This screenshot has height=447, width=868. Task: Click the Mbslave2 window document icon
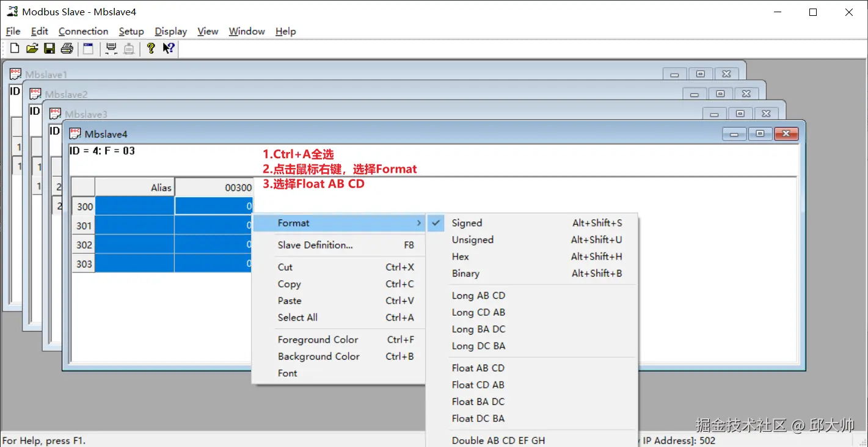(x=35, y=94)
